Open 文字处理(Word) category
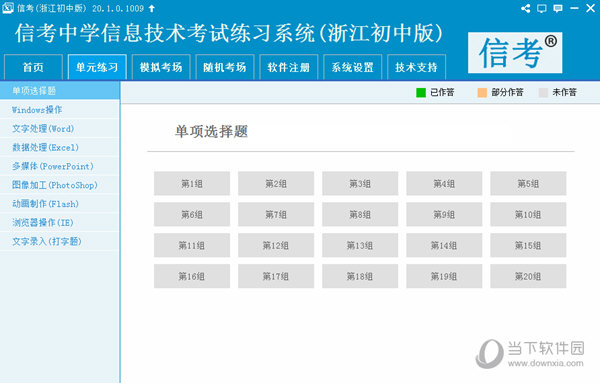This screenshot has width=600, height=383. 60,129
